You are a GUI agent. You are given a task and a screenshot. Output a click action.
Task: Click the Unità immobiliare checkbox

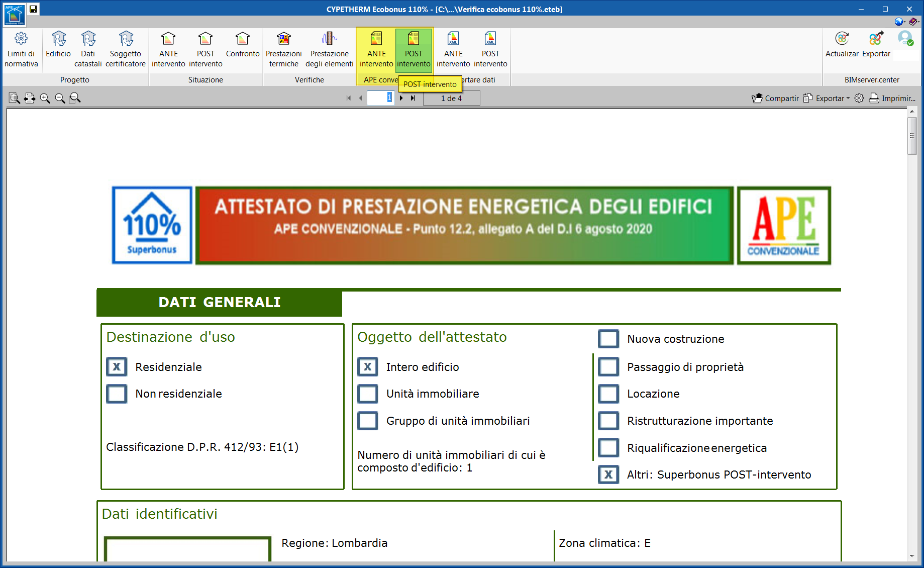point(368,394)
